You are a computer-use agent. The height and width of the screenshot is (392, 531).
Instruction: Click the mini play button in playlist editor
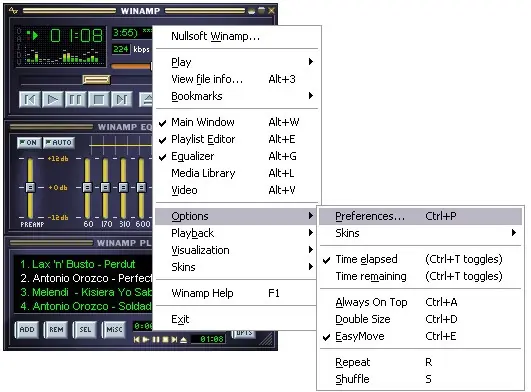(x=146, y=339)
